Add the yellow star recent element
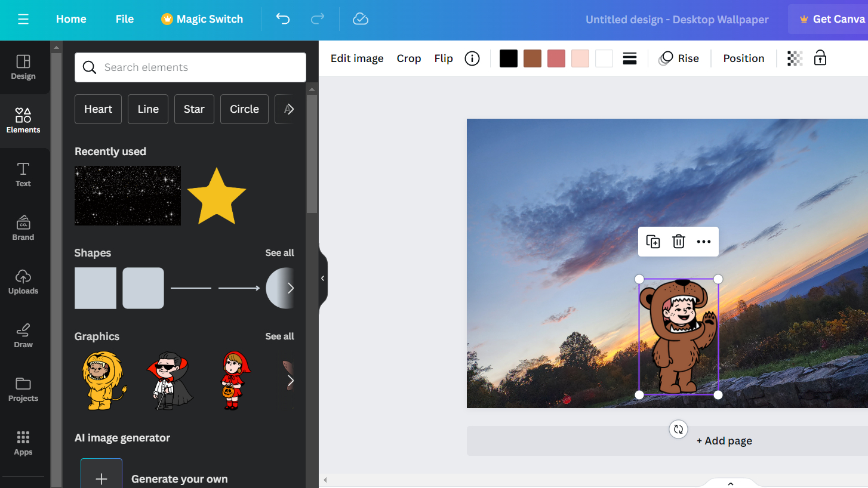868x488 pixels. click(x=217, y=196)
